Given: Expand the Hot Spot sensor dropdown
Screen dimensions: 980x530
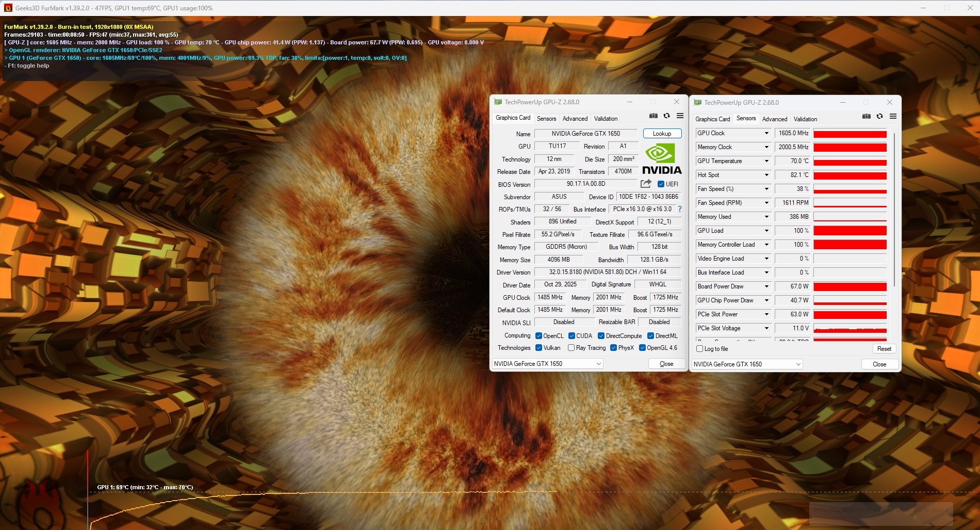Looking at the screenshot, I should (766, 175).
